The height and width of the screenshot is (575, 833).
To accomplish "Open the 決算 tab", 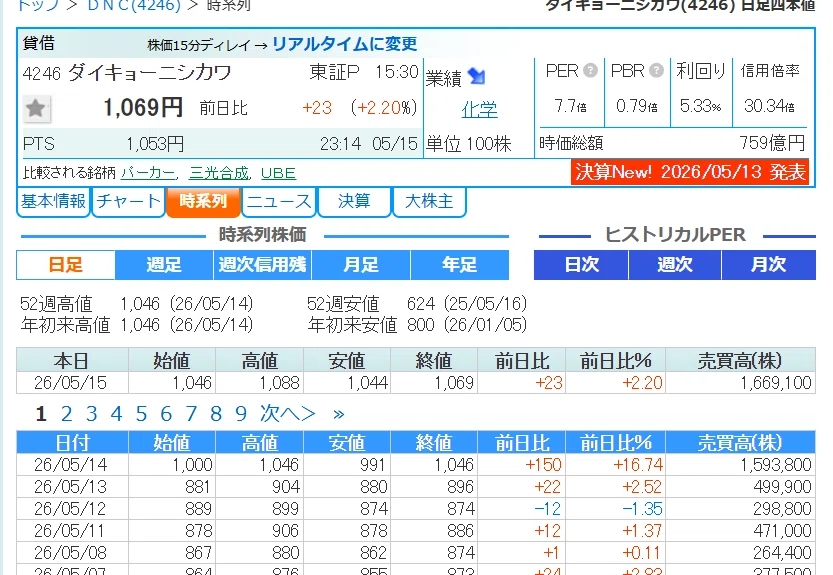I will pyautogui.click(x=354, y=201).
